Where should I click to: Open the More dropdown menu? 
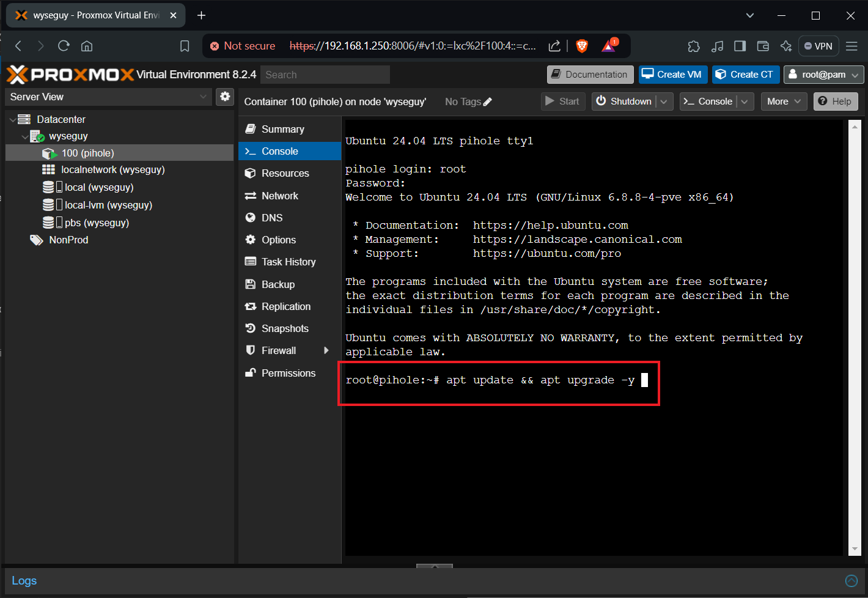[784, 102]
